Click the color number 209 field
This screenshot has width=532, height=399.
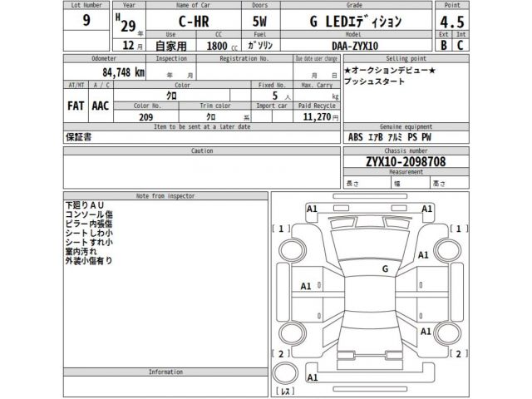point(145,117)
